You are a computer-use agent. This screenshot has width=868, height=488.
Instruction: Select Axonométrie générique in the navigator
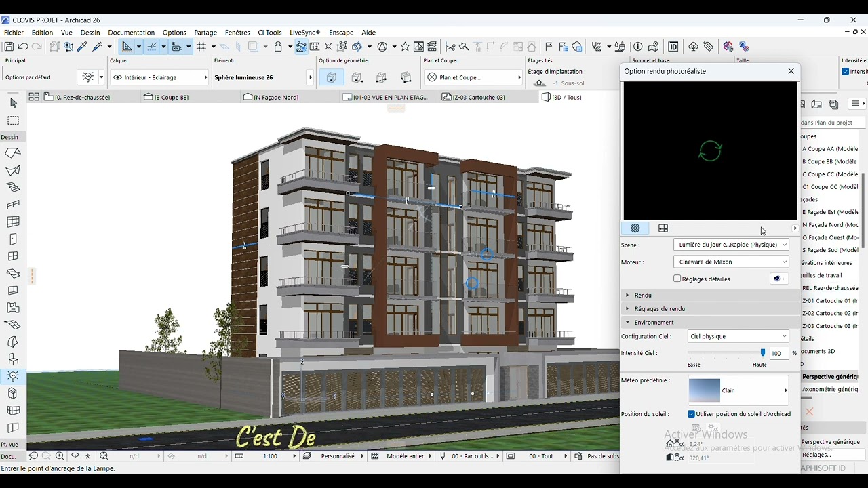tap(830, 389)
